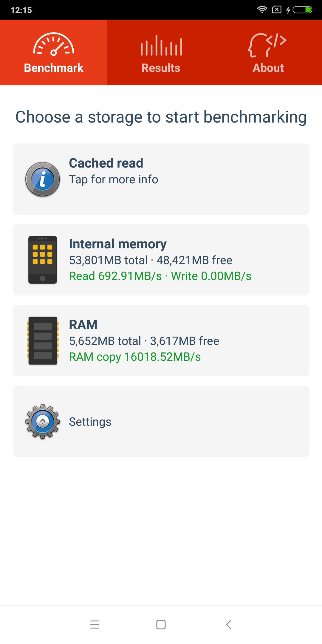The height and width of the screenshot is (644, 322).
Task: Open the About tab label
Action: tap(268, 68)
